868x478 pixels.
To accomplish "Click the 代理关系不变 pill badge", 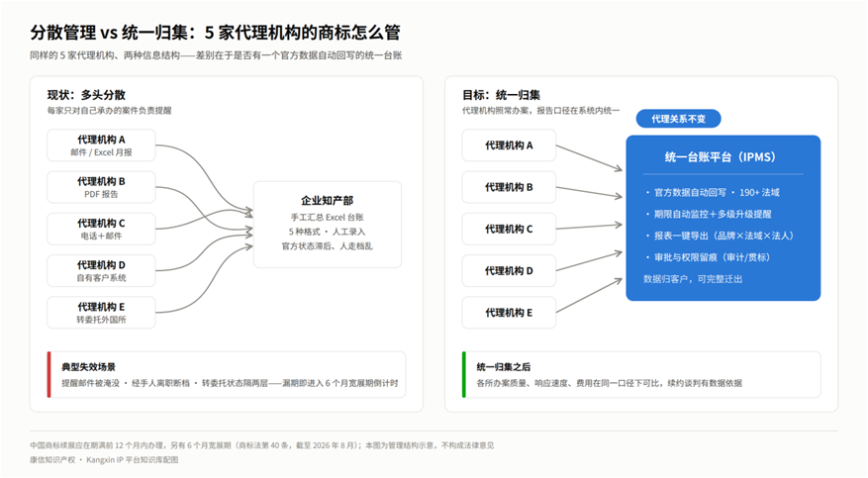I will 679,119.
